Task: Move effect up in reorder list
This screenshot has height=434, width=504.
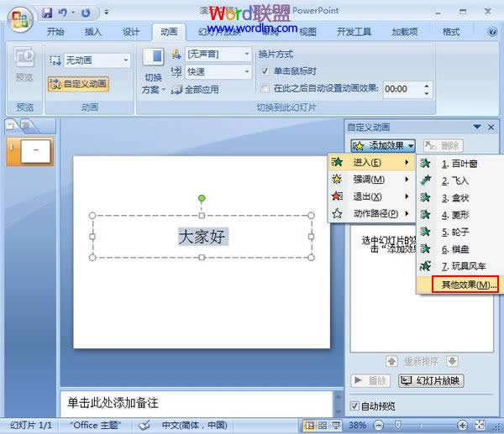Action: [391, 362]
